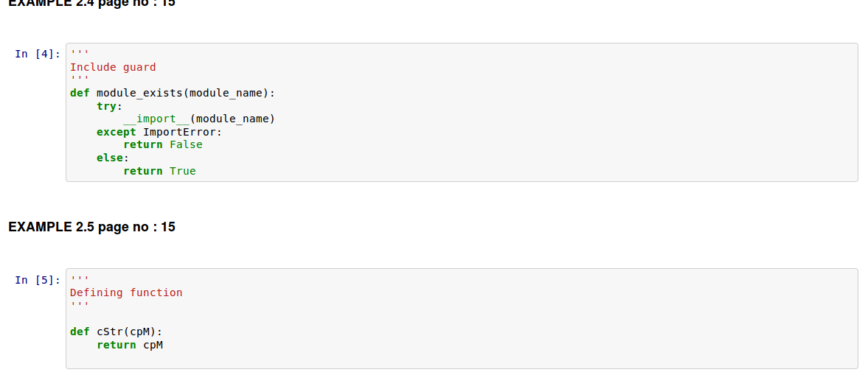Screen dimensions: 868x375
Task: Click the EXAMPLE 2.5 page no heading
Action: [92, 227]
